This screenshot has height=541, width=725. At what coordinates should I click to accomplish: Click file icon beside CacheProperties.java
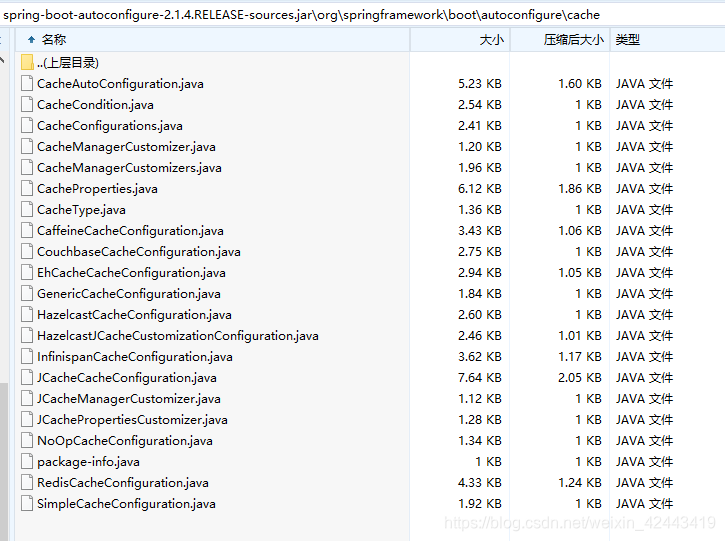coord(27,189)
